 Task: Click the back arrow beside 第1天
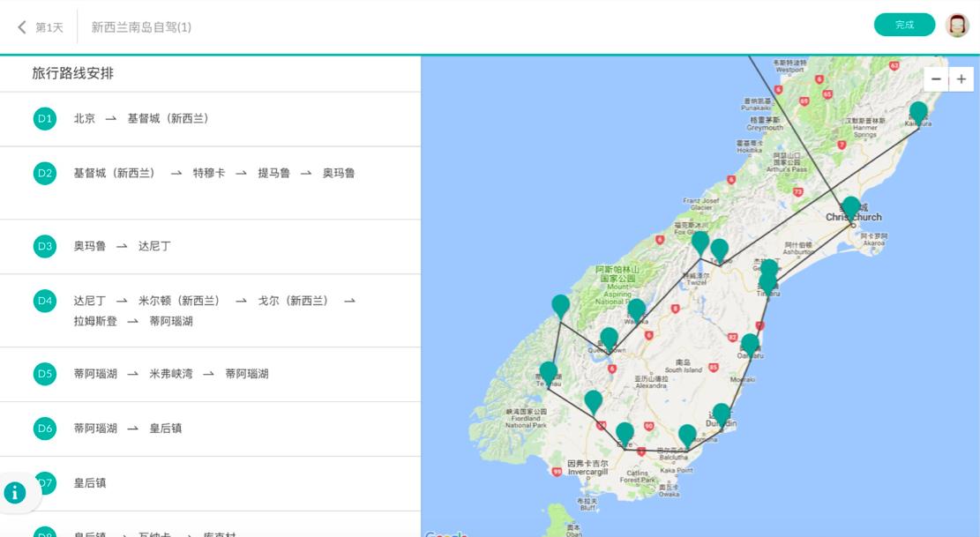(x=22, y=26)
